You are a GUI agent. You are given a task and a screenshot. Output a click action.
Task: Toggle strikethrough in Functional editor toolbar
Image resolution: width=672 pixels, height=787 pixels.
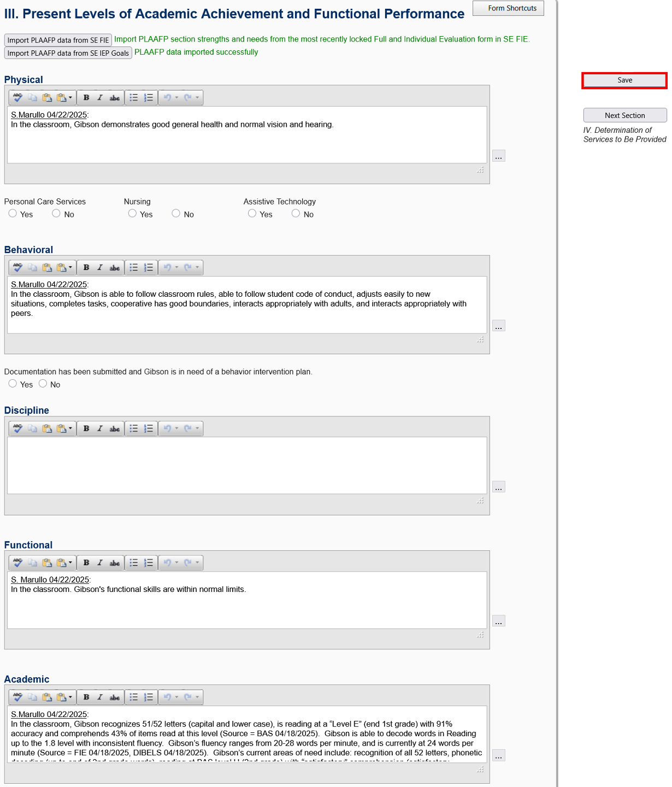tap(115, 563)
